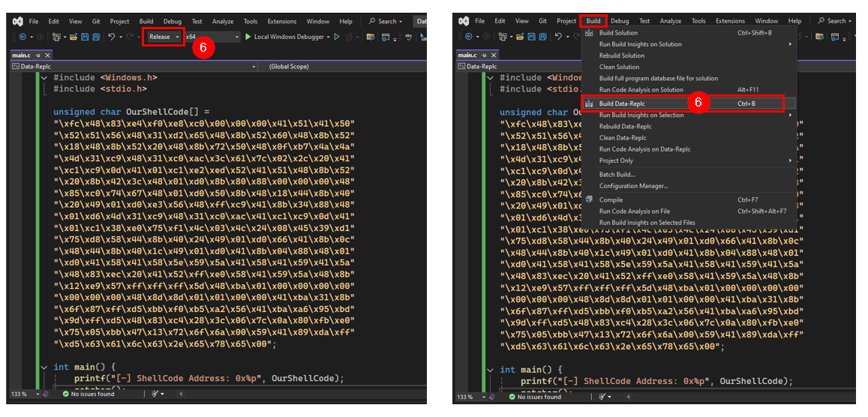Close main.c tab in left window
This screenshot has height=417, width=868.
(47, 55)
